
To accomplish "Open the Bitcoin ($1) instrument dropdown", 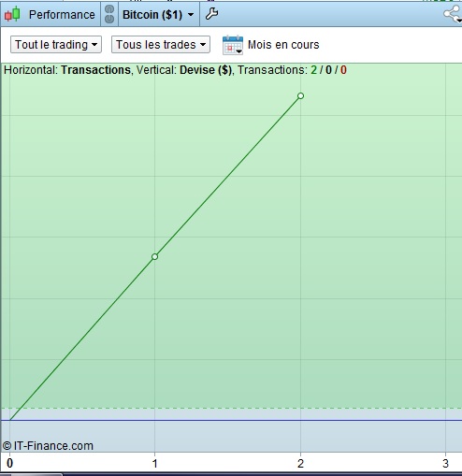I will point(158,15).
